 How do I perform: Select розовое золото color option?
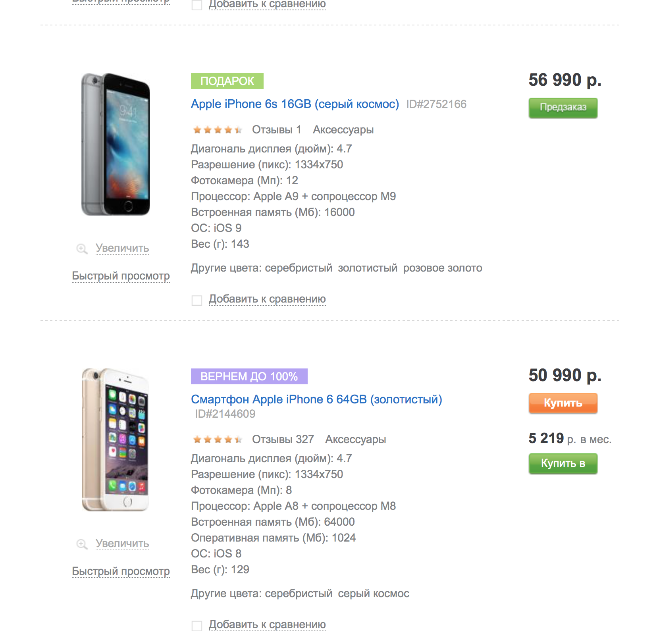(443, 268)
